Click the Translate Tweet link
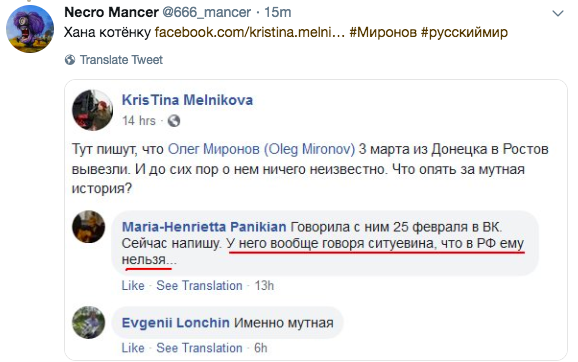 tap(121, 60)
